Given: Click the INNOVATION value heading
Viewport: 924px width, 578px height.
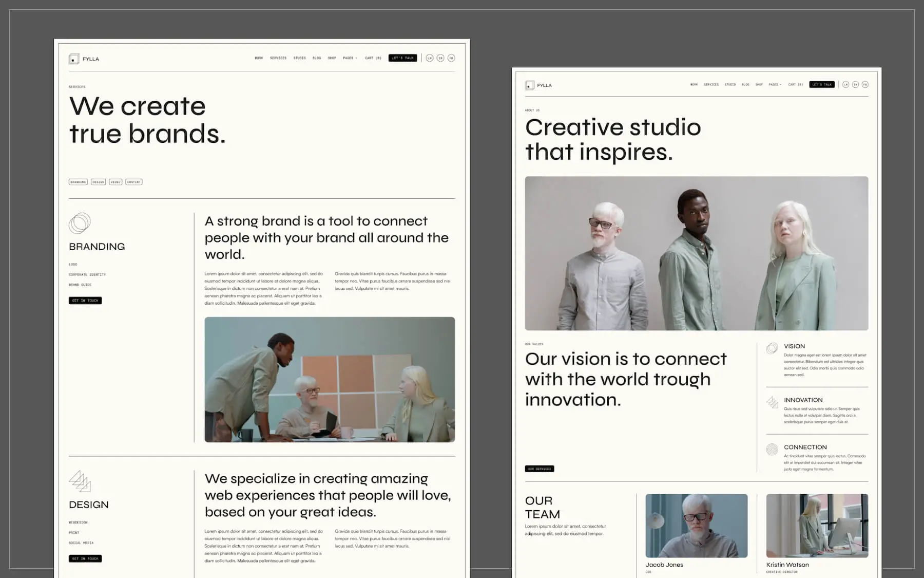Looking at the screenshot, I should 803,400.
